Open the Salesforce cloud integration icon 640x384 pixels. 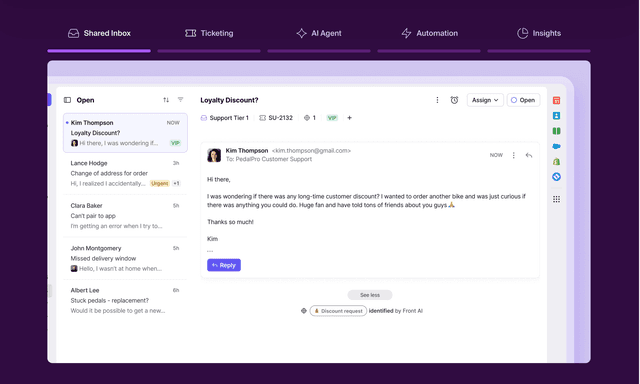[x=556, y=146]
